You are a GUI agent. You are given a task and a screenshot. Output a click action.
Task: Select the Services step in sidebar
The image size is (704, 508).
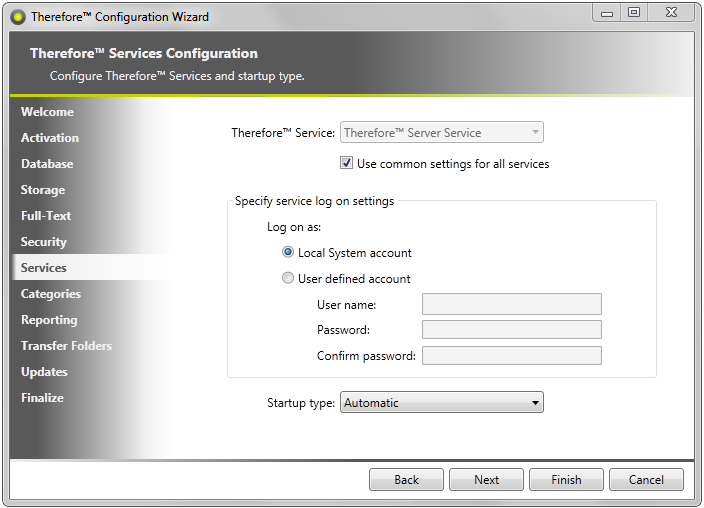point(44,268)
